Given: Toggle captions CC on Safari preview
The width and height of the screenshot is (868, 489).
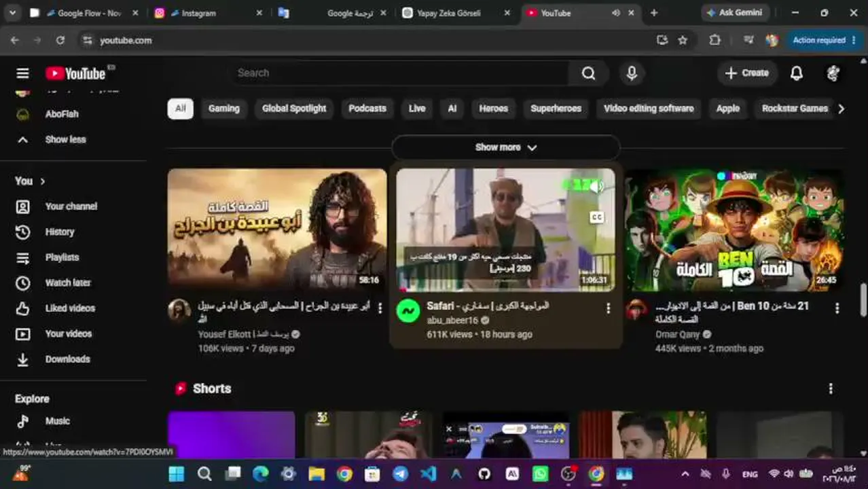Looking at the screenshot, I should [596, 217].
